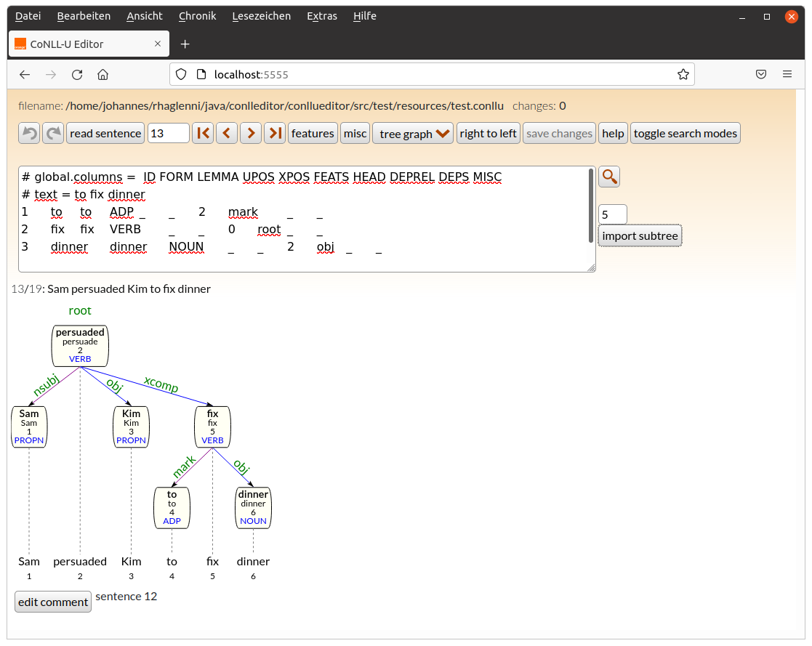Image resolution: width=812 pixels, height=646 pixels.
Task: Toggle misc column display
Action: point(355,134)
